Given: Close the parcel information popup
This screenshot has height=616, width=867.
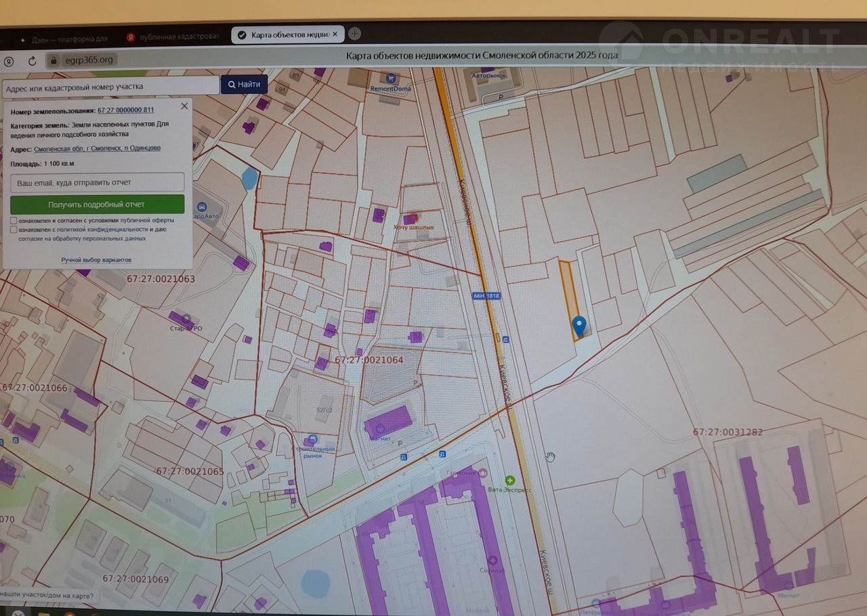Looking at the screenshot, I should click(184, 106).
